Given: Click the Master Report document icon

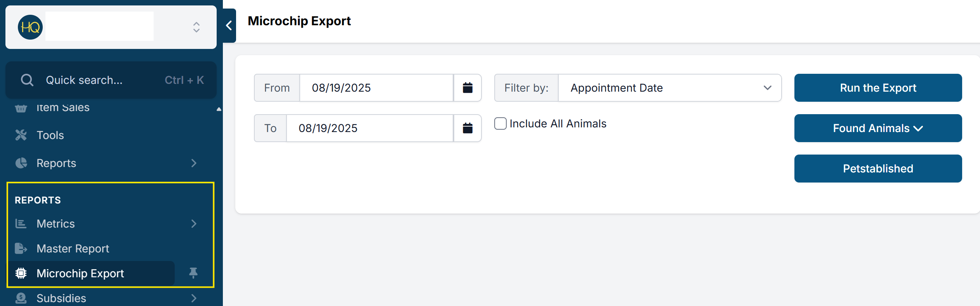Looking at the screenshot, I should [x=21, y=249].
